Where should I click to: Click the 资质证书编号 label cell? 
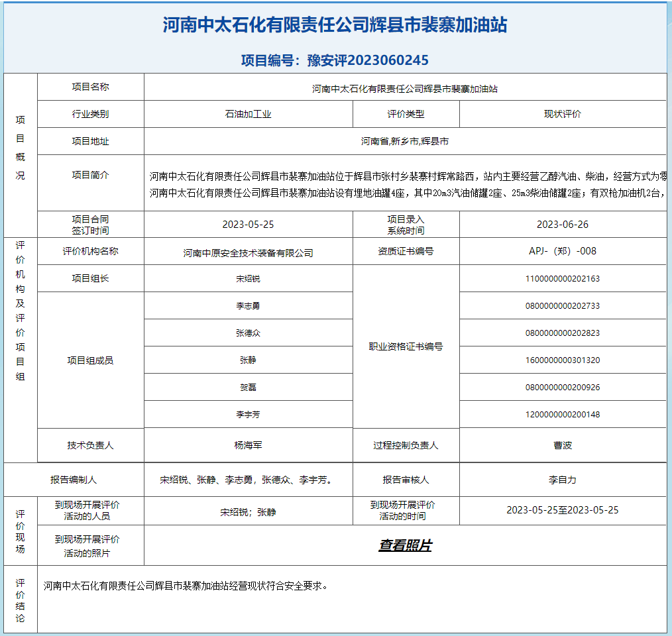(406, 251)
